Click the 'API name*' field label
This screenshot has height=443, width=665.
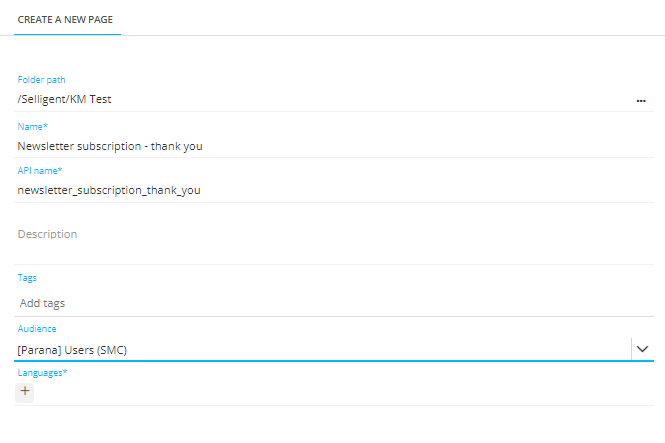40,171
